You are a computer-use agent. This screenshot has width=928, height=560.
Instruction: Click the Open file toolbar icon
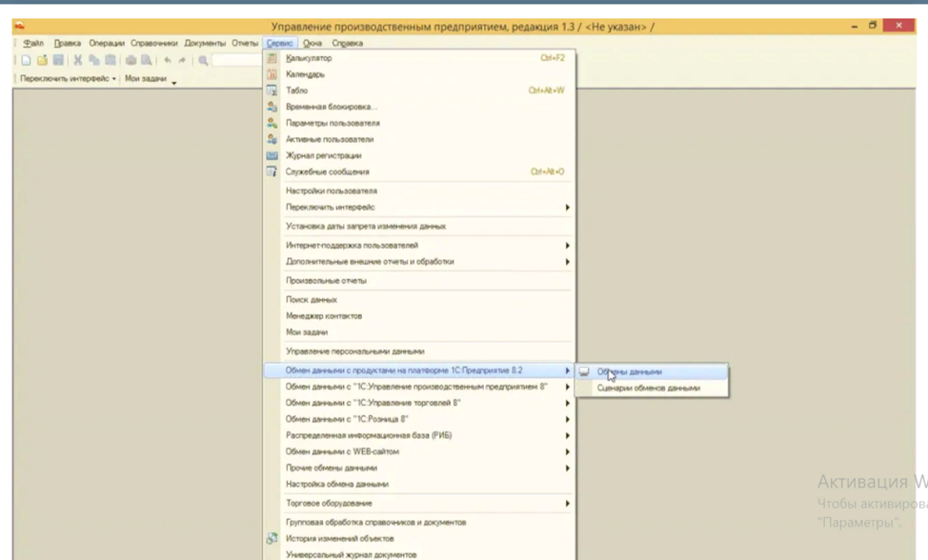pyautogui.click(x=42, y=60)
